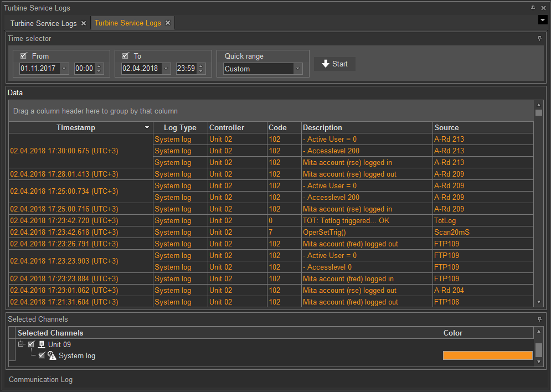
Task: Uncheck the From date checkbox
Action: [23, 56]
